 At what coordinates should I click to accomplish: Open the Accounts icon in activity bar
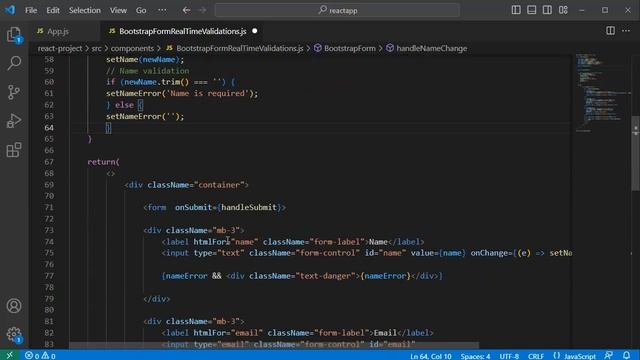(14, 306)
